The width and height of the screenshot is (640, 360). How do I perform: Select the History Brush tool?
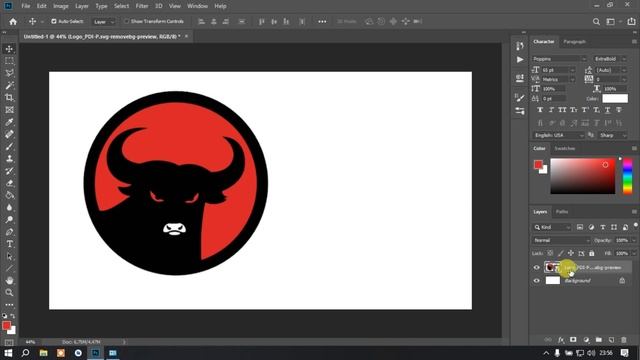(9, 171)
